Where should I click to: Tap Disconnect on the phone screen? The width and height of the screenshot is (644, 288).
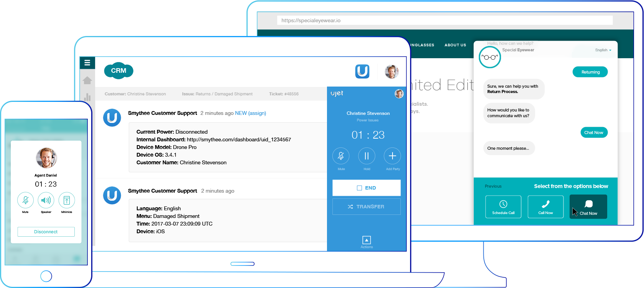pos(46,232)
